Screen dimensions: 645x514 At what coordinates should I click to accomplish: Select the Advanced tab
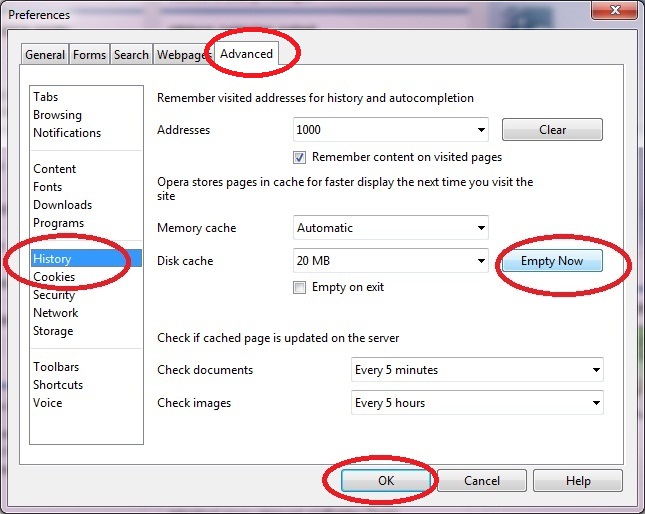(x=246, y=53)
